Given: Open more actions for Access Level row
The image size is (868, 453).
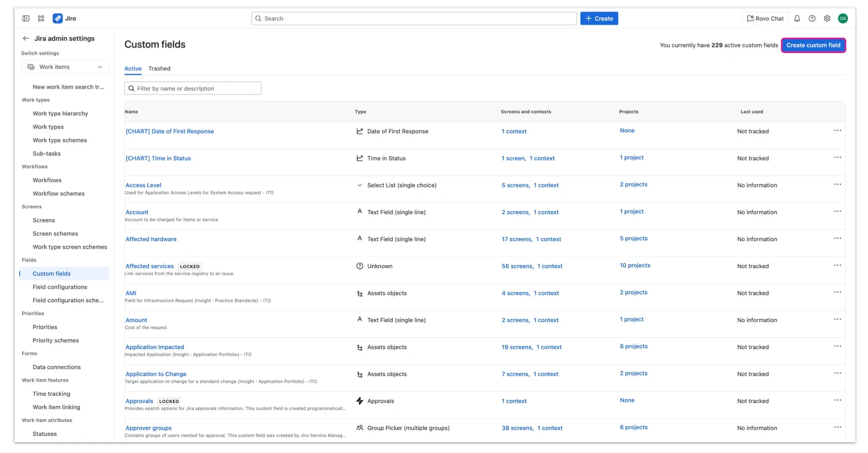Looking at the screenshot, I should [837, 184].
